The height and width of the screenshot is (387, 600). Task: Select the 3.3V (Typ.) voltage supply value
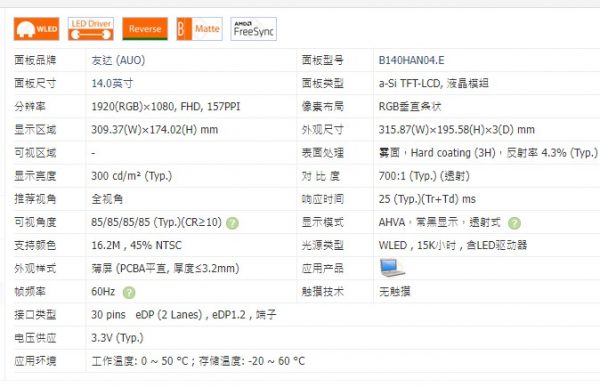pyautogui.click(x=117, y=338)
